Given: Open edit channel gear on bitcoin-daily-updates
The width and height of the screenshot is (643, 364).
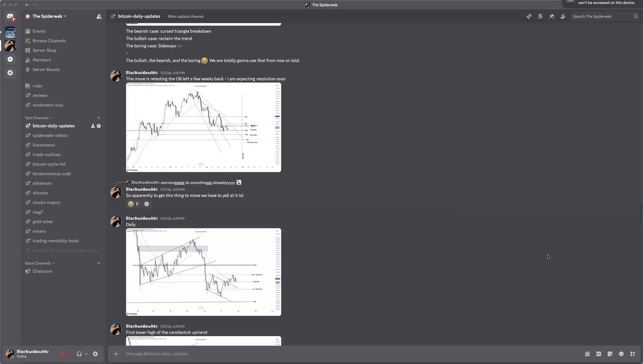Looking at the screenshot, I should click(99, 126).
